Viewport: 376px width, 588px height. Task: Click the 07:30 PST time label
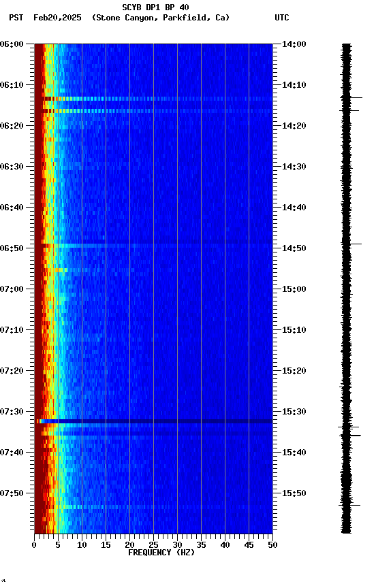(x=12, y=412)
